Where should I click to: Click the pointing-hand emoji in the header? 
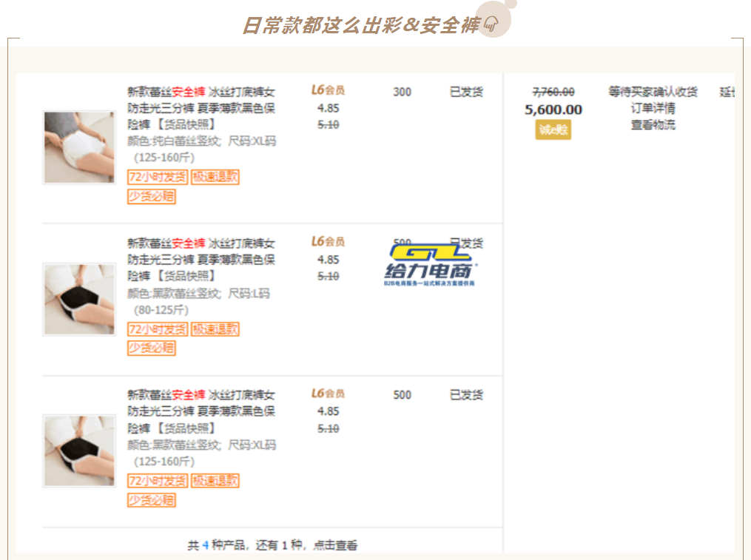[491, 26]
